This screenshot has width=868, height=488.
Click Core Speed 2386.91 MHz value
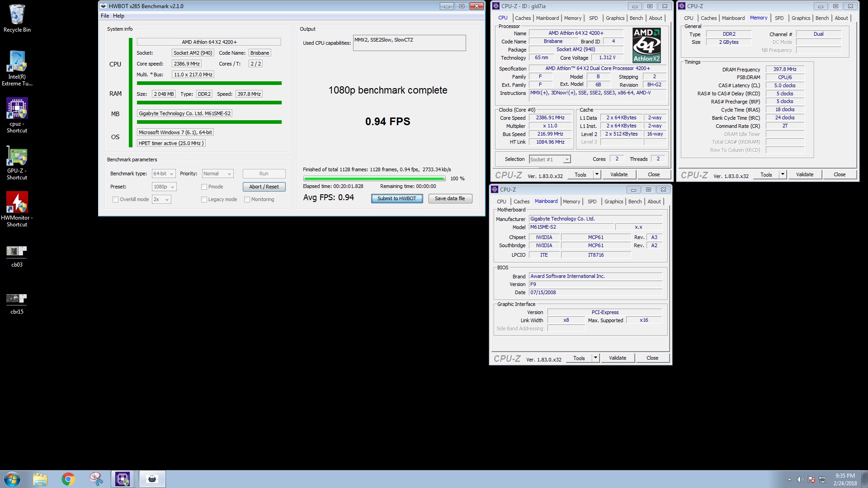(550, 117)
